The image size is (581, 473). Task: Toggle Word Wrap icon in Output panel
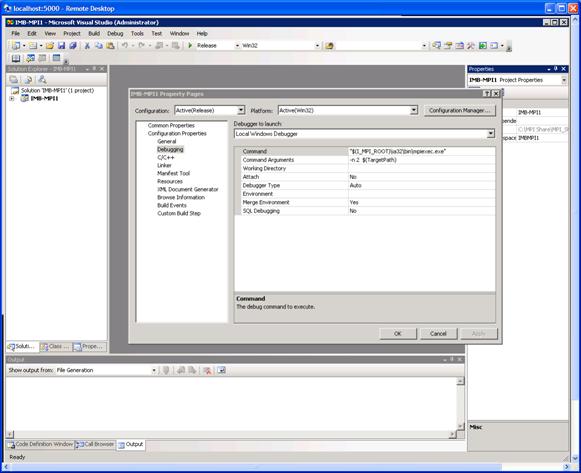[x=222, y=370]
